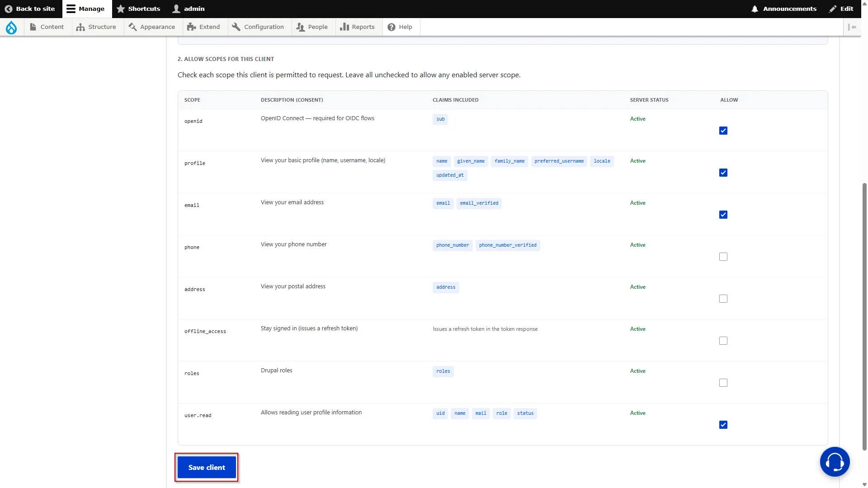This screenshot has height=488, width=868.
Task: Click the preferred_username claim tag
Action: pos(559,161)
